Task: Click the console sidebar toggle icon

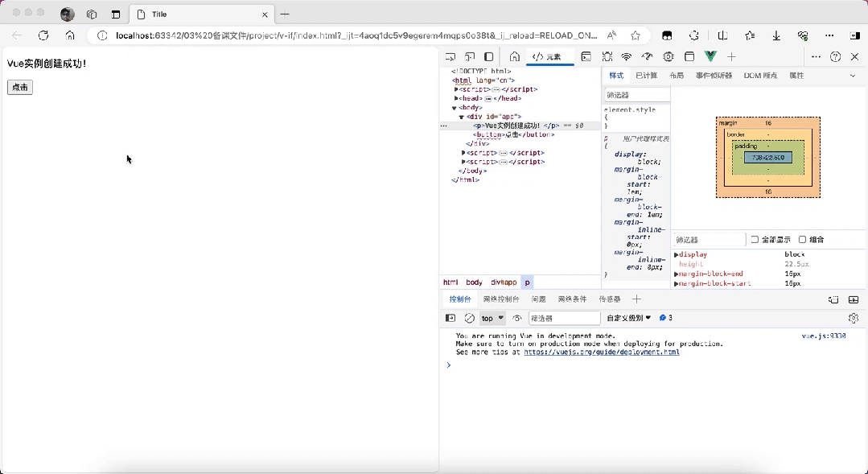Action: [x=450, y=318]
